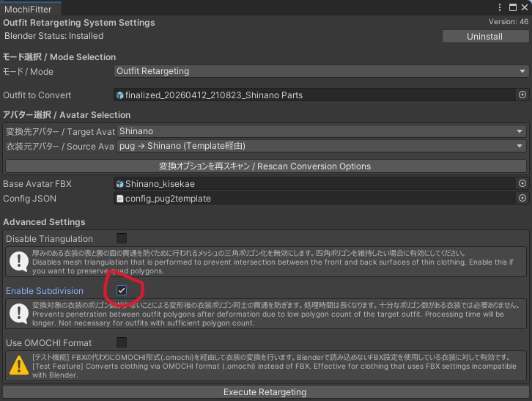Screen dimensions: 532x401
Task: Click Rescan Conversion Options button
Action: click(x=266, y=166)
